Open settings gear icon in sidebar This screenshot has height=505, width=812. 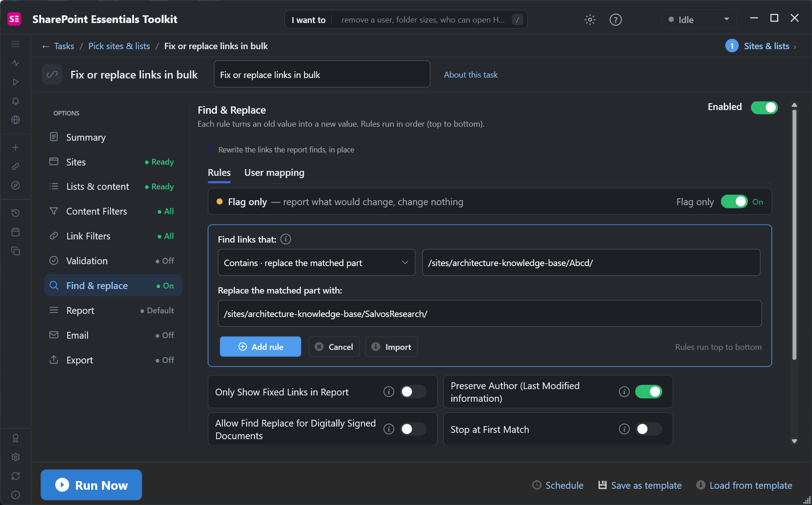(15, 457)
